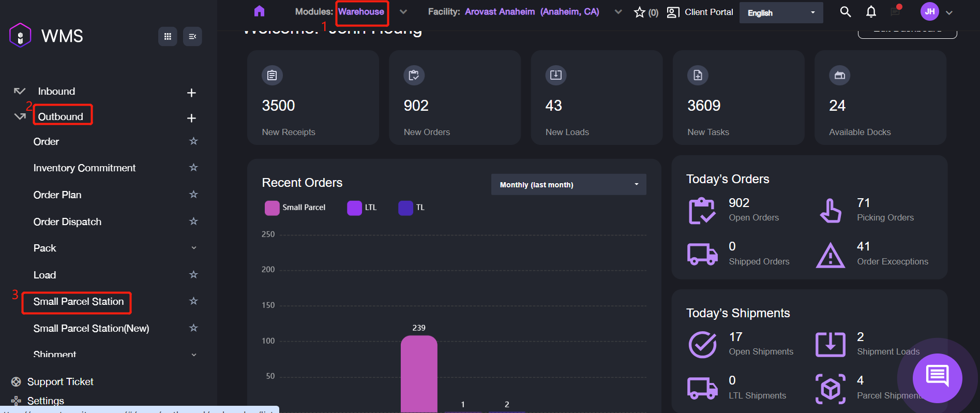Collapse the sidebar with the menu-fold icon
This screenshot has height=413, width=980.
(x=192, y=36)
